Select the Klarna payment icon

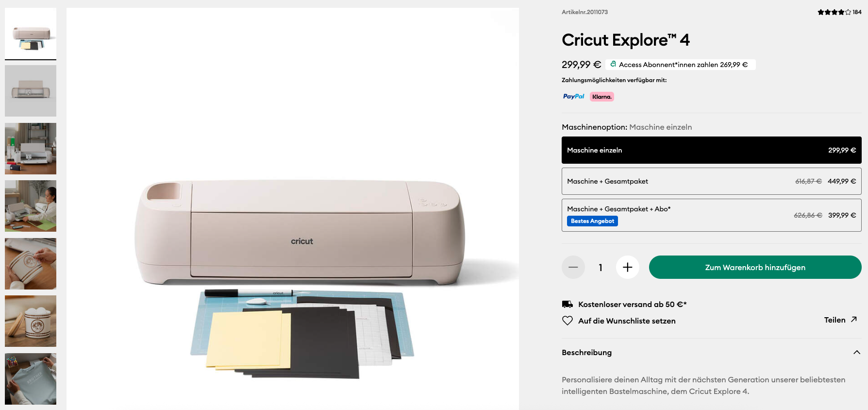coord(601,96)
